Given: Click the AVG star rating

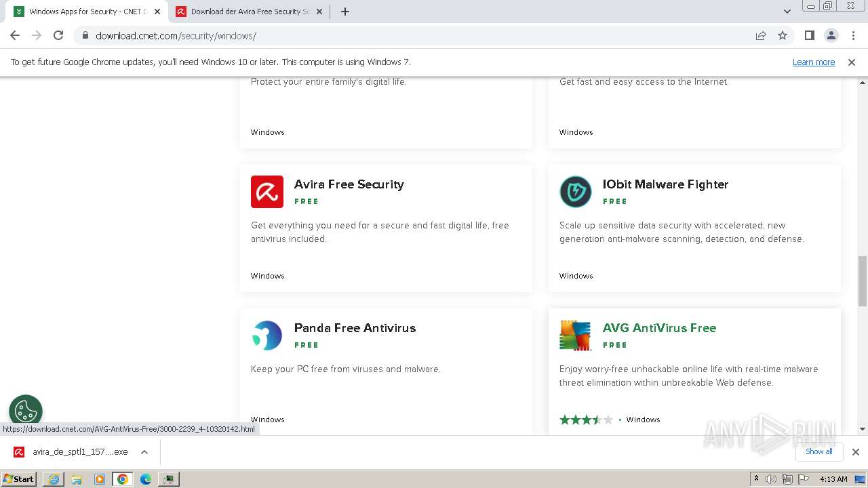Looking at the screenshot, I should click(586, 420).
